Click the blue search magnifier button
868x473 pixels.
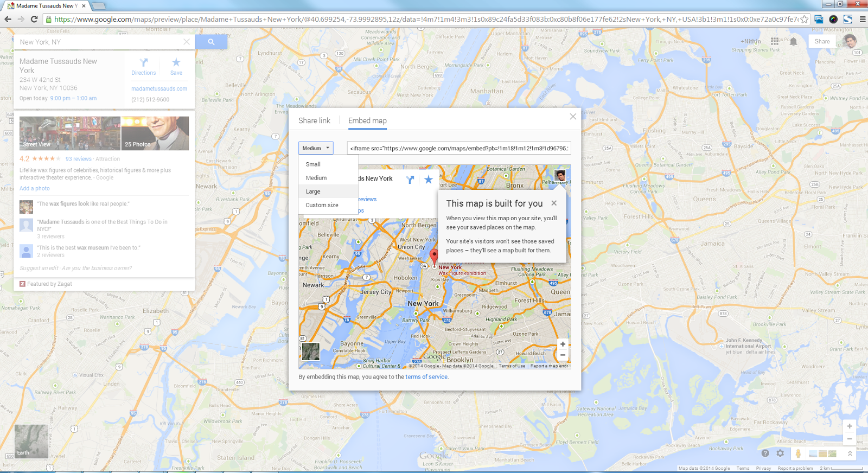(211, 42)
